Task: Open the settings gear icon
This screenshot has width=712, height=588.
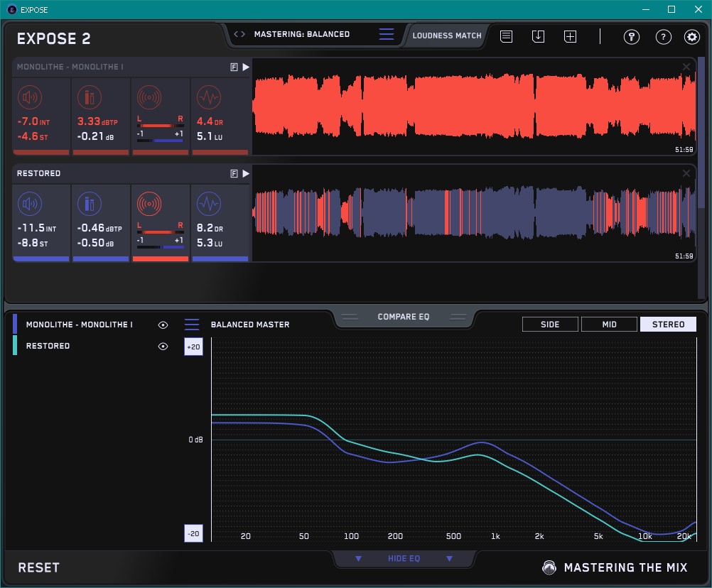Action: coord(691,37)
